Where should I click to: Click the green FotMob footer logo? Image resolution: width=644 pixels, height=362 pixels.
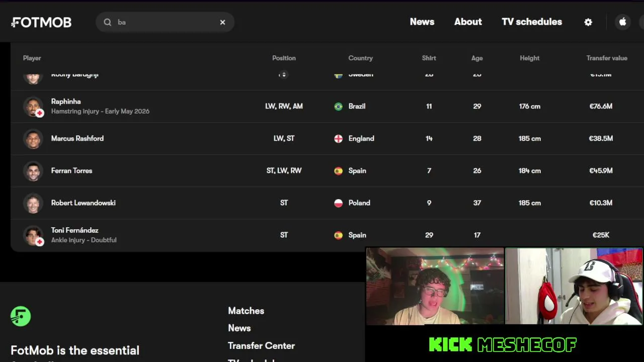21,316
